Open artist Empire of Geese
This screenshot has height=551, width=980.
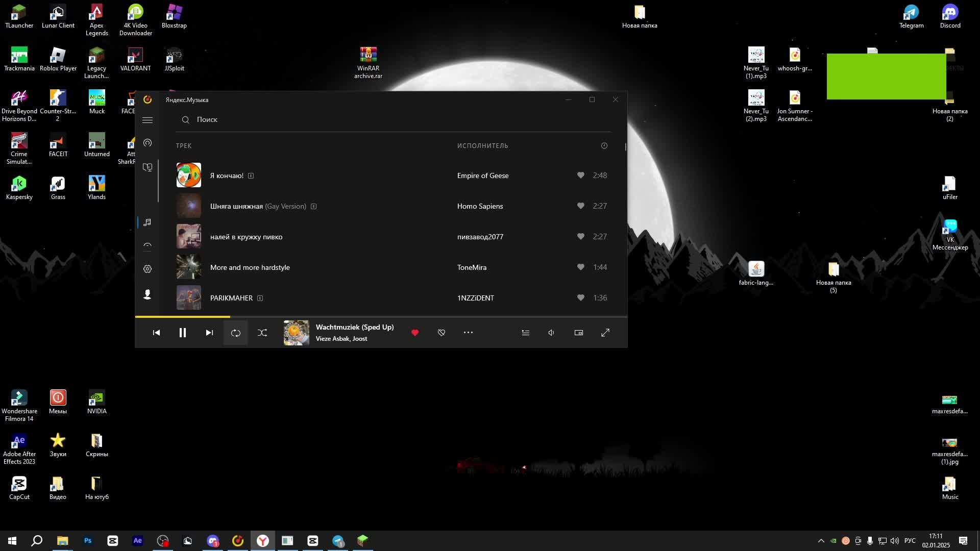click(x=483, y=176)
